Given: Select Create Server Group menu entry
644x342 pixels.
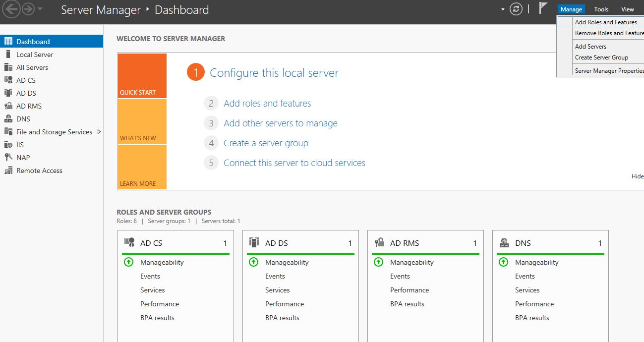Looking at the screenshot, I should (601, 57).
